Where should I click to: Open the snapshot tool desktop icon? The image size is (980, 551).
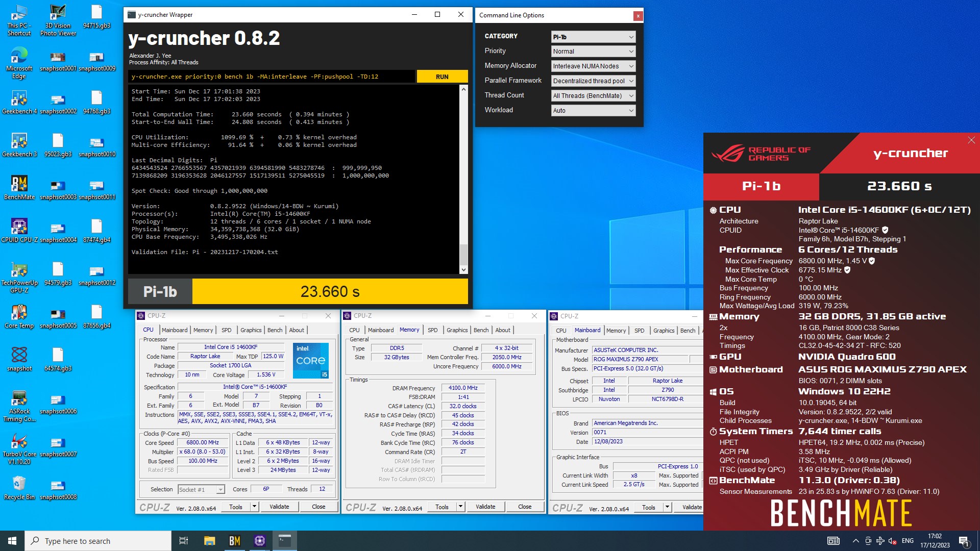pos(19,360)
